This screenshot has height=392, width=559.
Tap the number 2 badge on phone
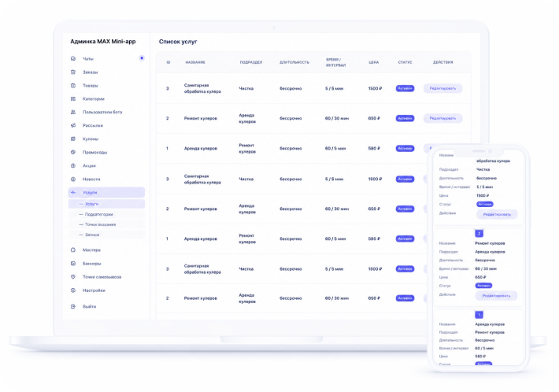(479, 234)
